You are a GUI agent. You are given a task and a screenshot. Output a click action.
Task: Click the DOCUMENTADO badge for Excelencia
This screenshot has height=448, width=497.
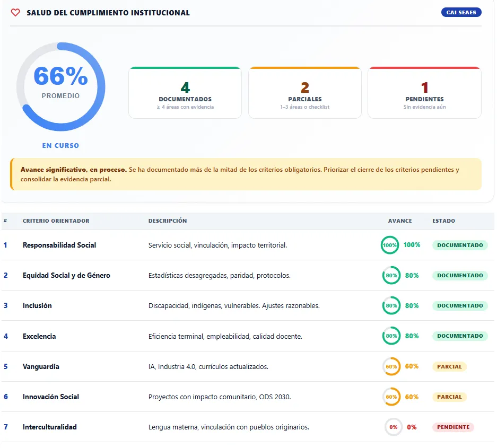460,336
